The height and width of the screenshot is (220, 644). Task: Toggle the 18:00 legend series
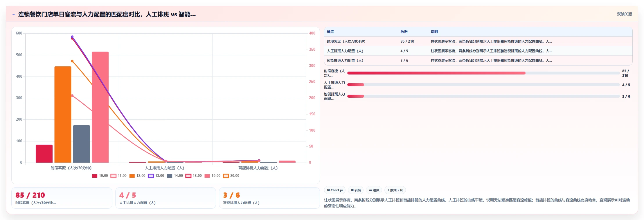coord(194,176)
